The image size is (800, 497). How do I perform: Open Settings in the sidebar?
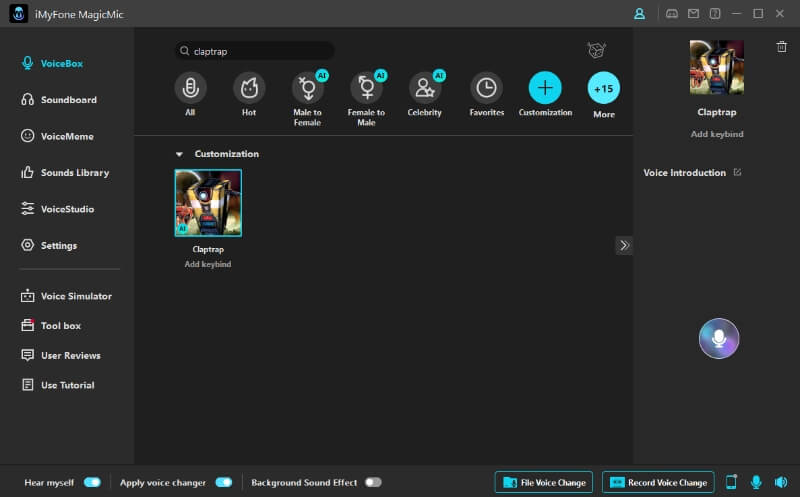[49, 245]
